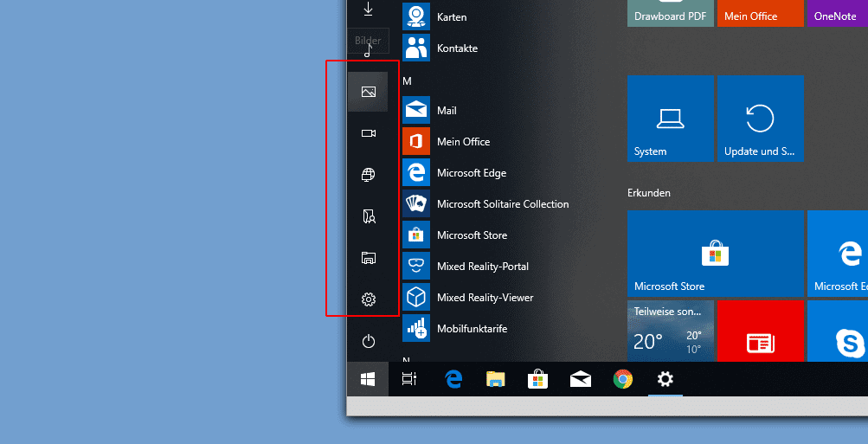
Task: Open the Network icon in Start sidebar
Action: tap(368, 175)
